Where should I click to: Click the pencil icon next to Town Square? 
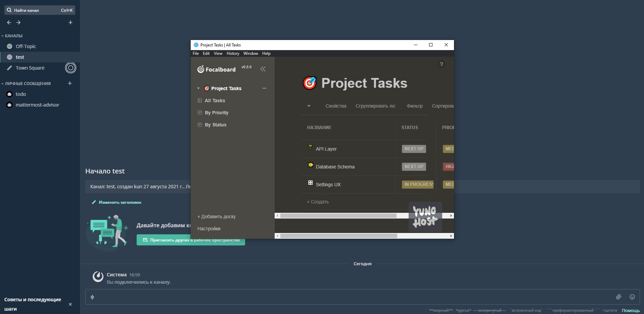[x=9, y=68]
